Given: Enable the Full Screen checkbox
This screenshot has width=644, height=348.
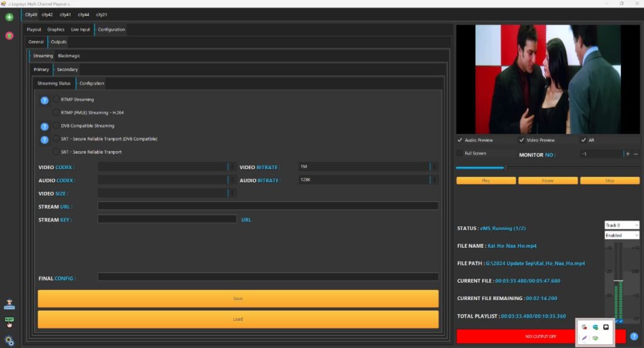Looking at the screenshot, I should (460, 154).
